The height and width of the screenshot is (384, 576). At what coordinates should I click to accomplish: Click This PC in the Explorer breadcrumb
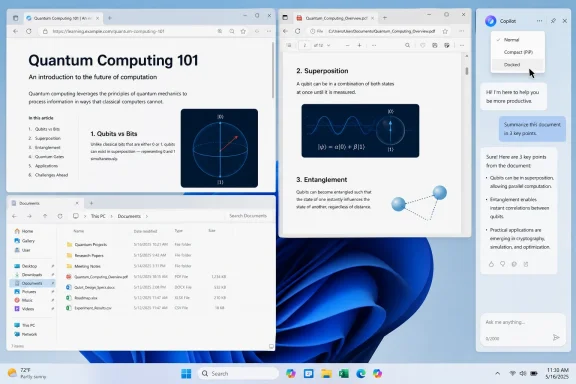tap(98, 216)
